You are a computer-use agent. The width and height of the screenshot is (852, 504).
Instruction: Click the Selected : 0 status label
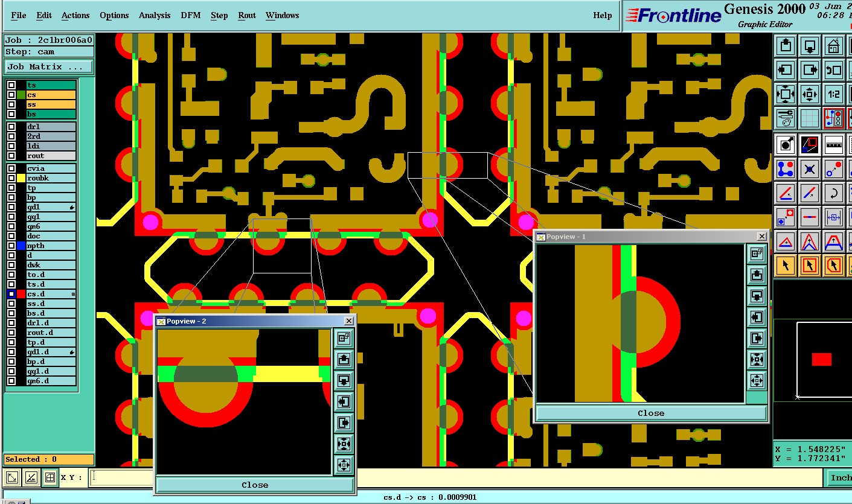pos(49,459)
